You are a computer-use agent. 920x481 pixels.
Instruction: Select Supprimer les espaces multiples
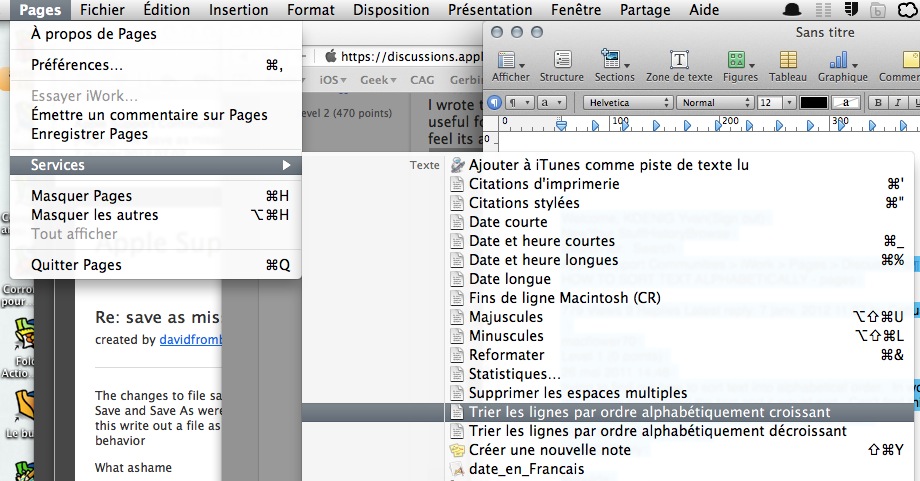coord(679,393)
